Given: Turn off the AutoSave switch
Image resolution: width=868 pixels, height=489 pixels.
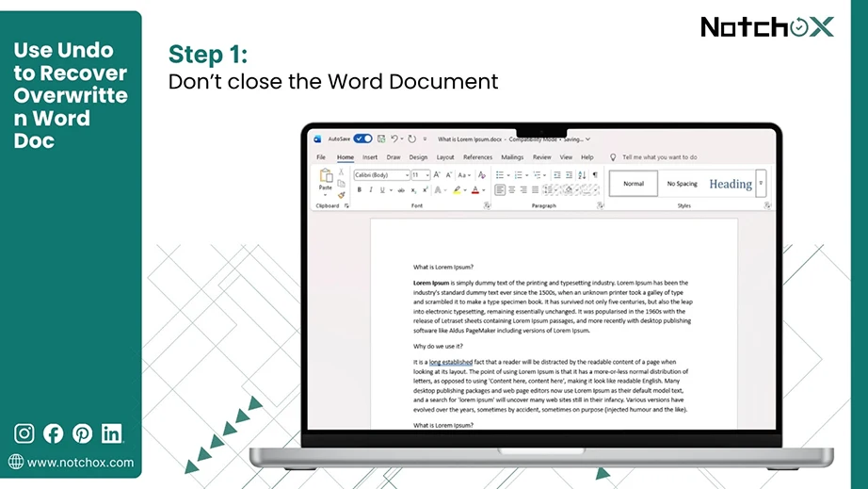Looking at the screenshot, I should (x=362, y=139).
